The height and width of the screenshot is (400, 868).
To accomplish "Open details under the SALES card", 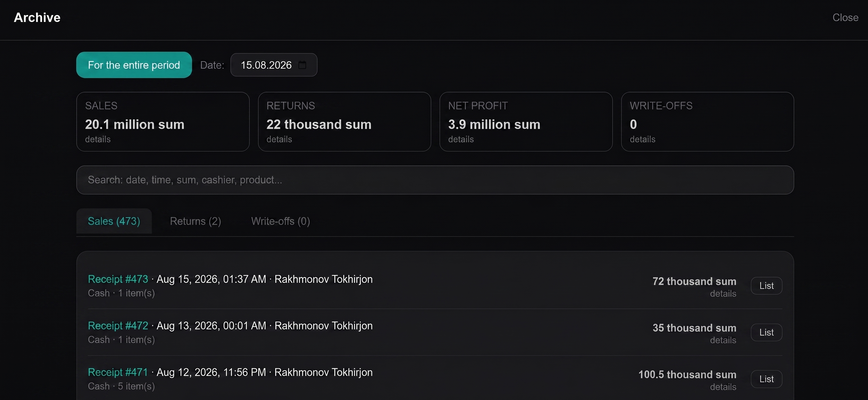I will coord(98,139).
